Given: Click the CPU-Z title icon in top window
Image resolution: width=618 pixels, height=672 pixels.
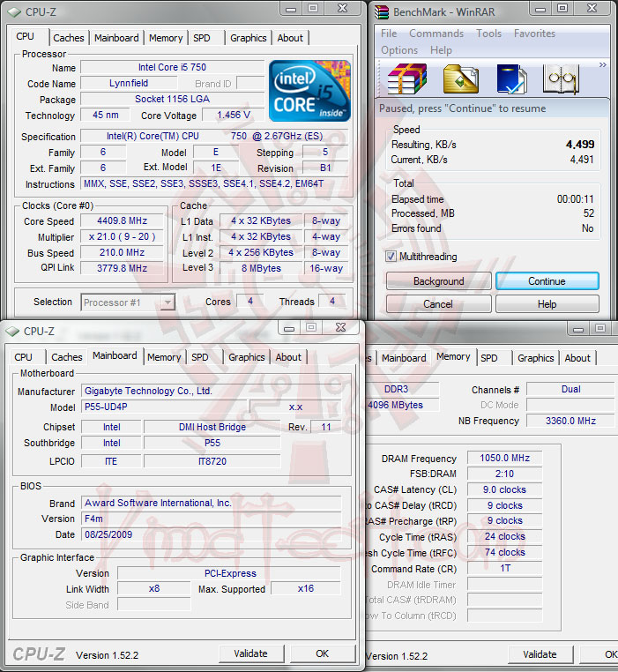Looking at the screenshot, I should [14, 12].
